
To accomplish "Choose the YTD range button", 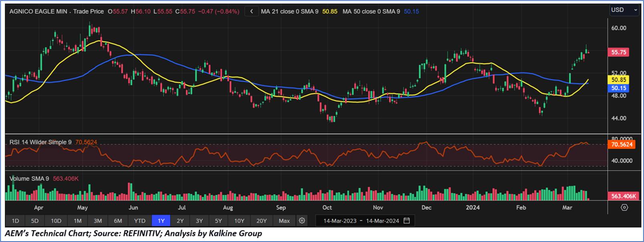I will (139, 221).
